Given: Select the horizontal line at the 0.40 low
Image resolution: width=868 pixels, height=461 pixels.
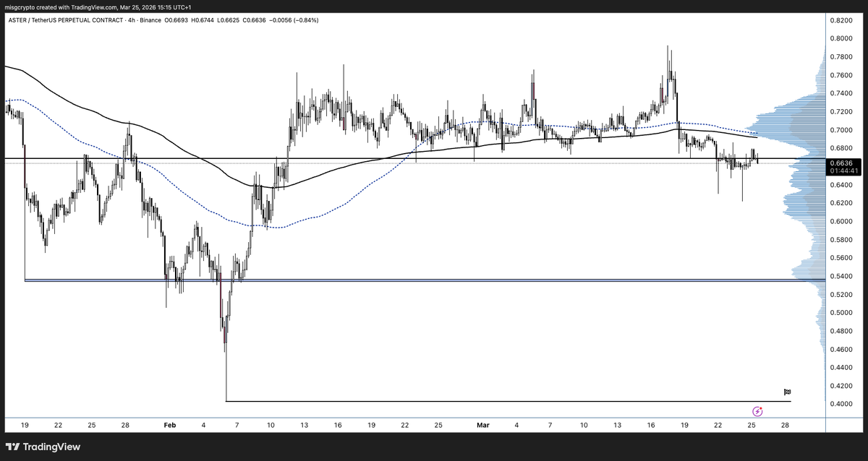Looking at the screenshot, I should [509, 401].
